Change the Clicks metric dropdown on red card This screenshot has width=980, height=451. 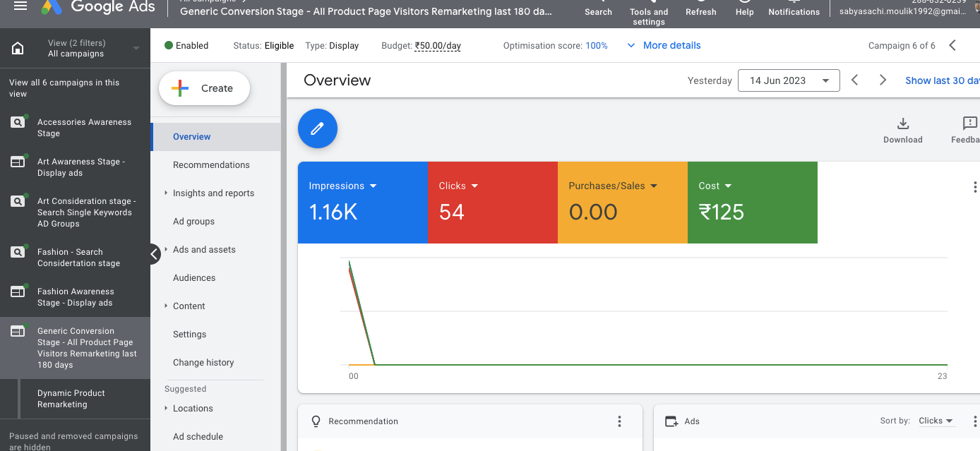pyautogui.click(x=459, y=186)
